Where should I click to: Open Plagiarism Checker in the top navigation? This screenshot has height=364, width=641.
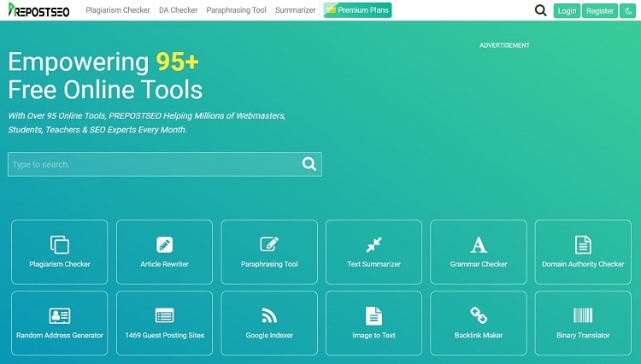point(118,10)
